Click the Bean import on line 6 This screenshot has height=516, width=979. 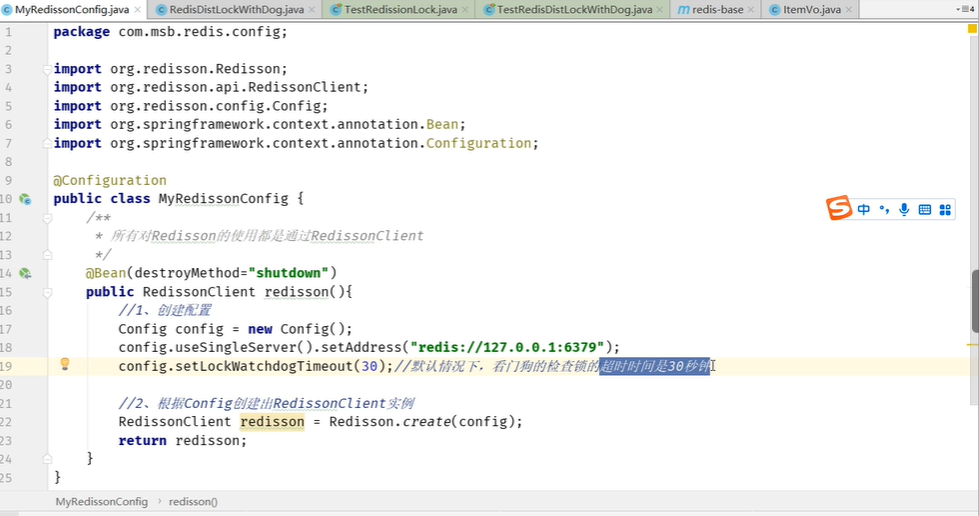pos(260,124)
